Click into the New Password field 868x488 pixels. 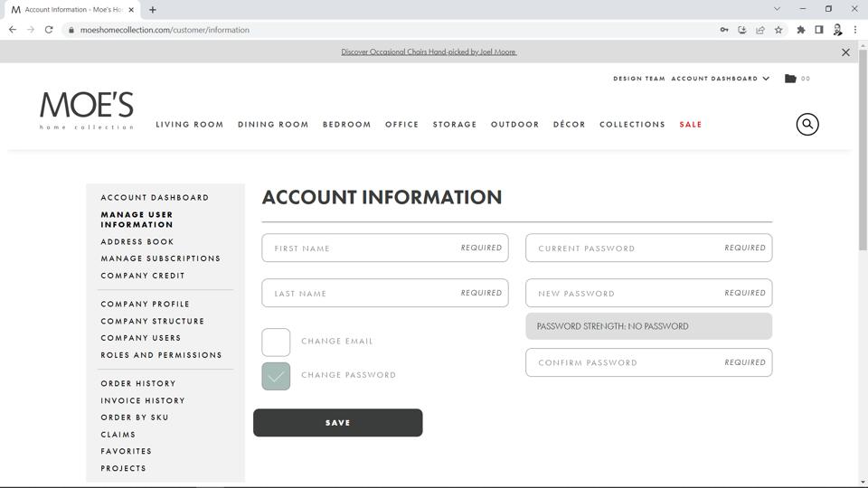[649, 293]
